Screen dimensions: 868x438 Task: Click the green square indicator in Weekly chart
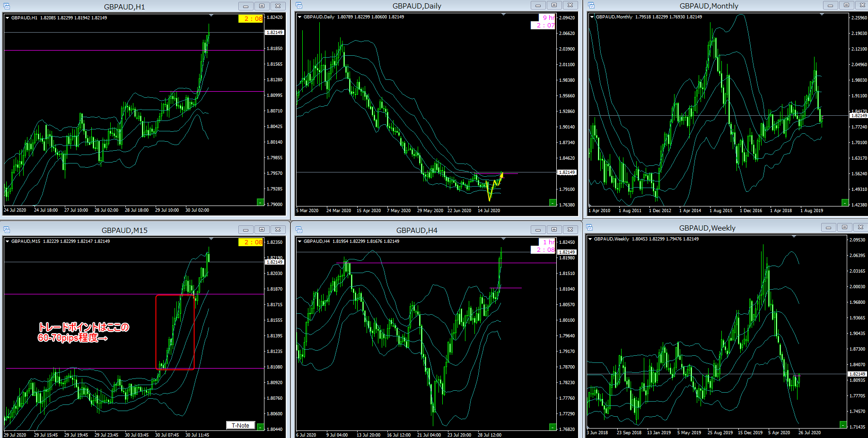[x=843, y=425]
